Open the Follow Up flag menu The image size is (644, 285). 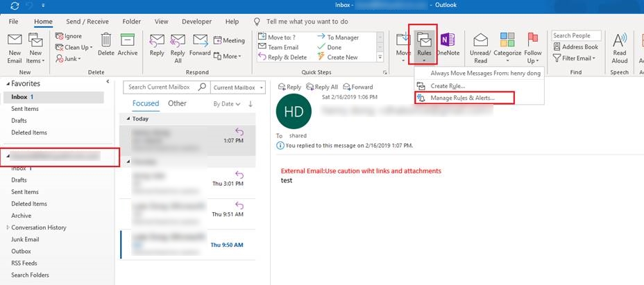(533, 49)
